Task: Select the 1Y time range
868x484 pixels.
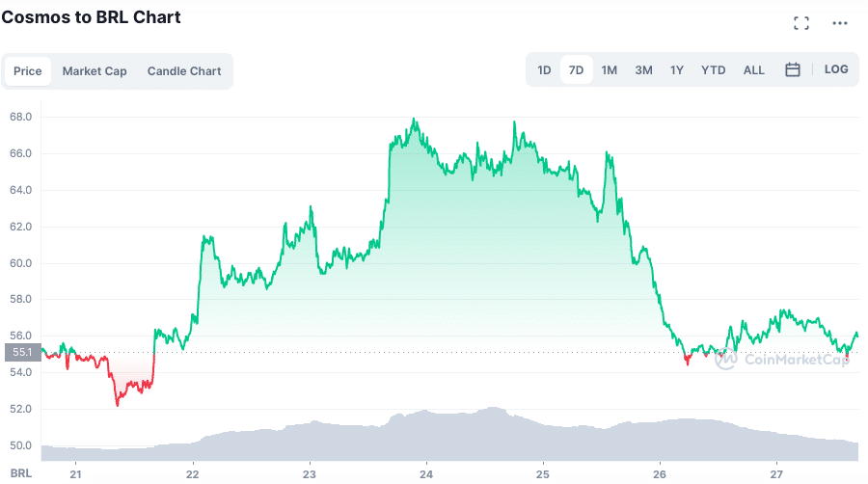Action: click(677, 70)
